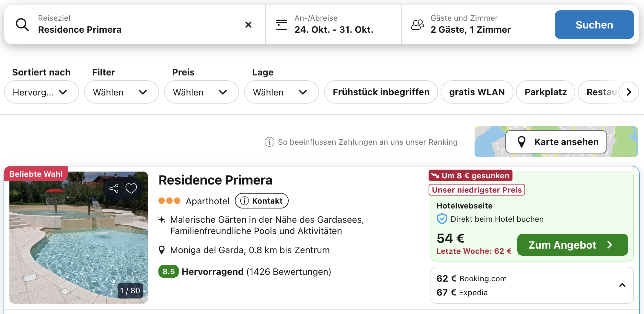Open the Kontakt info button
644x314 pixels.
click(x=261, y=201)
